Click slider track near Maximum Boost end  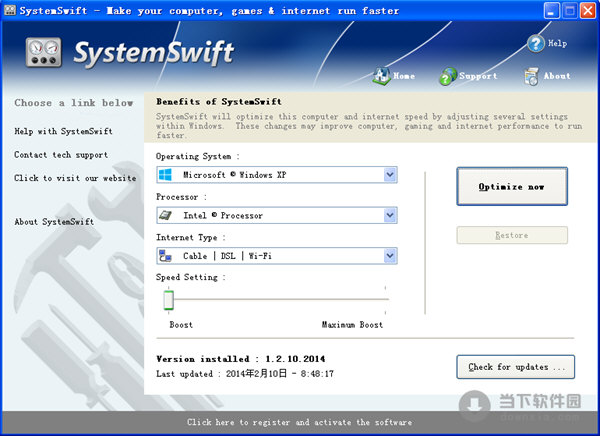383,299
